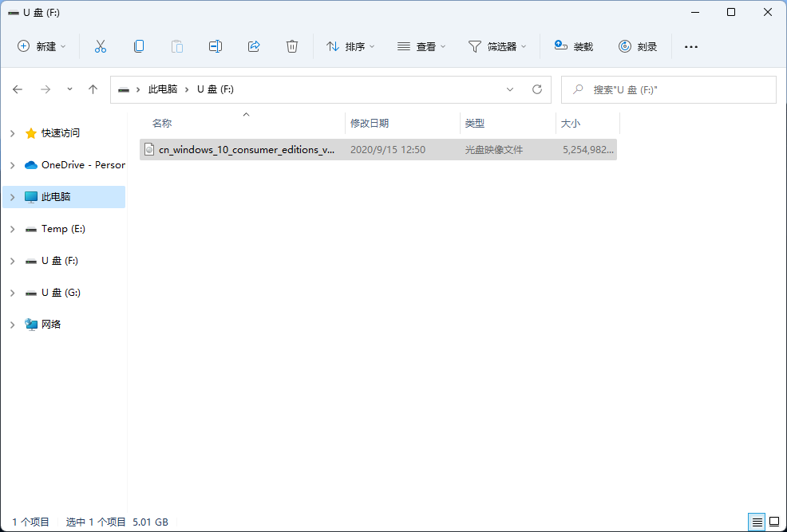Click the 快速访问 star icon
This screenshot has width=787, height=532.
tap(31, 133)
